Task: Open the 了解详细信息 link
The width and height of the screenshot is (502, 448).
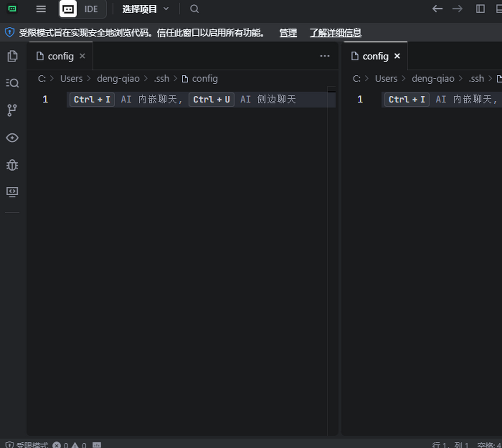Action: [x=335, y=33]
